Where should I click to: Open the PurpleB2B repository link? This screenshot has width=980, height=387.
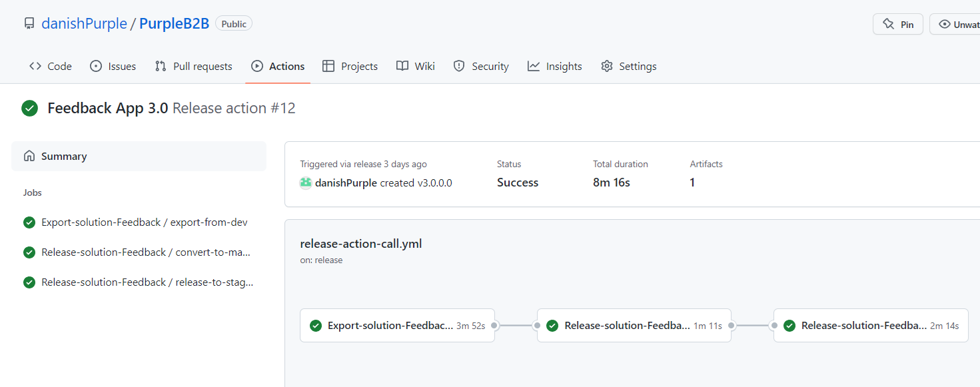coord(174,24)
